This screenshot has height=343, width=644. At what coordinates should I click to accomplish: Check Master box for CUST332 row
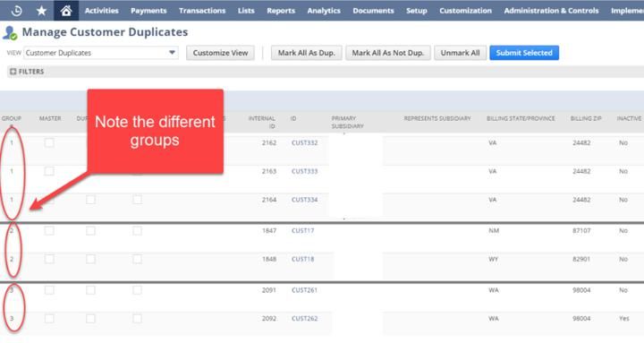pyautogui.click(x=49, y=142)
